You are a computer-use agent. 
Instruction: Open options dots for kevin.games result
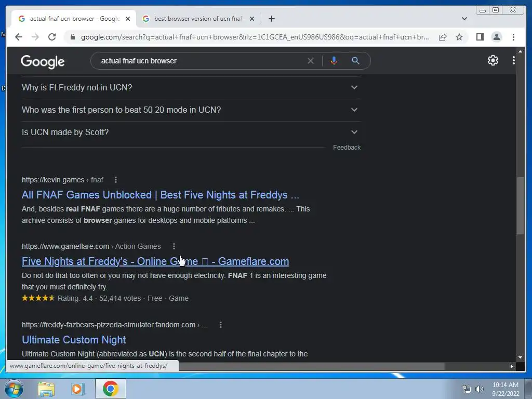(x=116, y=180)
